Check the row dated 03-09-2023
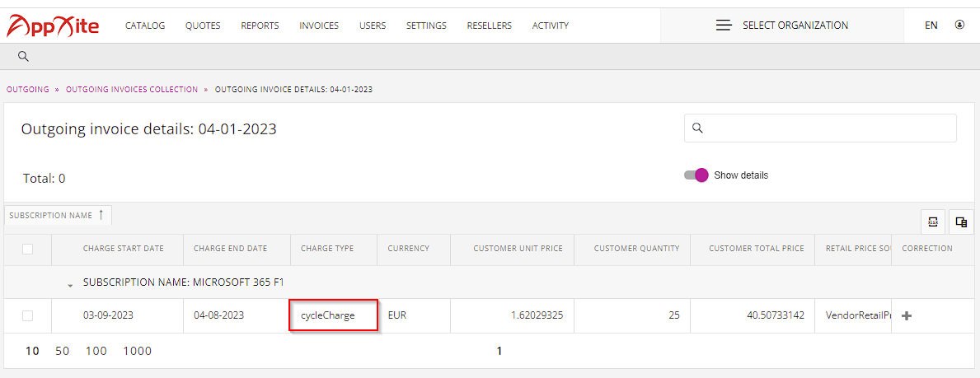Image resolution: width=980 pixels, height=378 pixels. [x=27, y=316]
